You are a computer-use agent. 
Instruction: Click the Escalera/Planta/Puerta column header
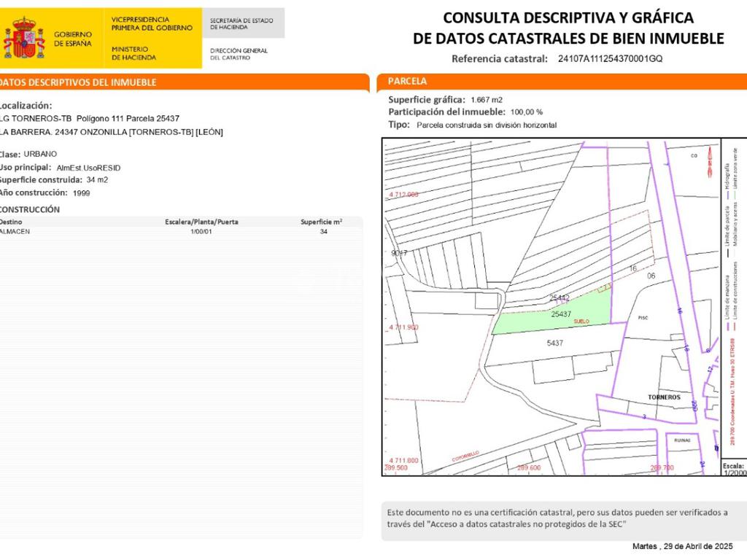point(201,222)
